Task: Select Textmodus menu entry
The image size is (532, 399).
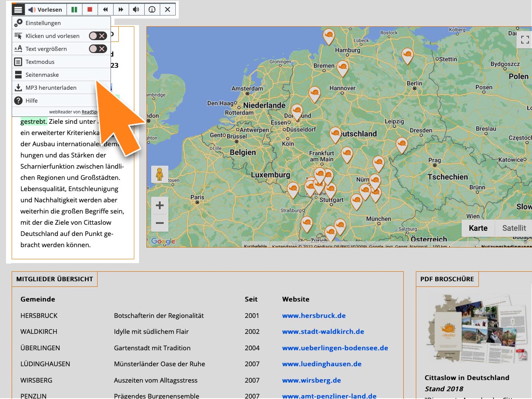Action: tap(40, 62)
